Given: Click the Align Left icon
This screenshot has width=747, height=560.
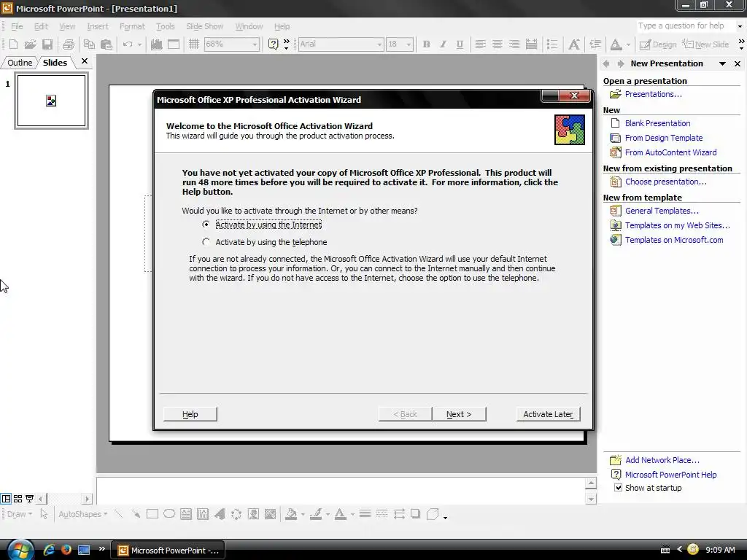Looking at the screenshot, I should (x=480, y=44).
